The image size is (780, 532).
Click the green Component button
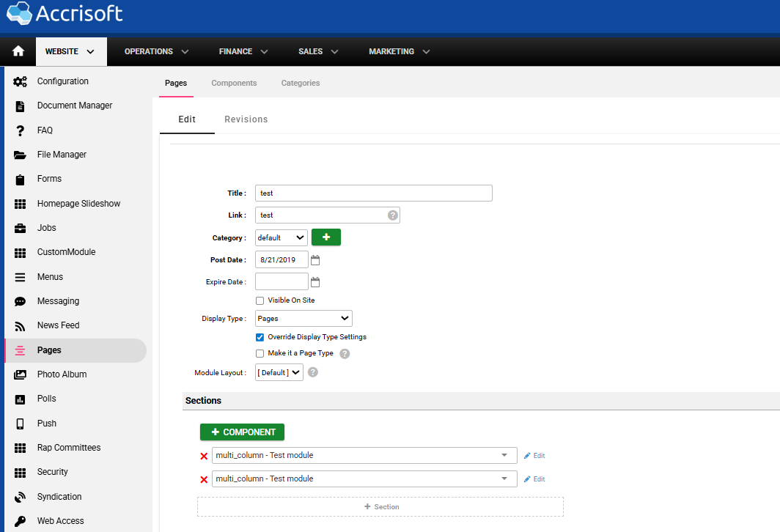242,432
